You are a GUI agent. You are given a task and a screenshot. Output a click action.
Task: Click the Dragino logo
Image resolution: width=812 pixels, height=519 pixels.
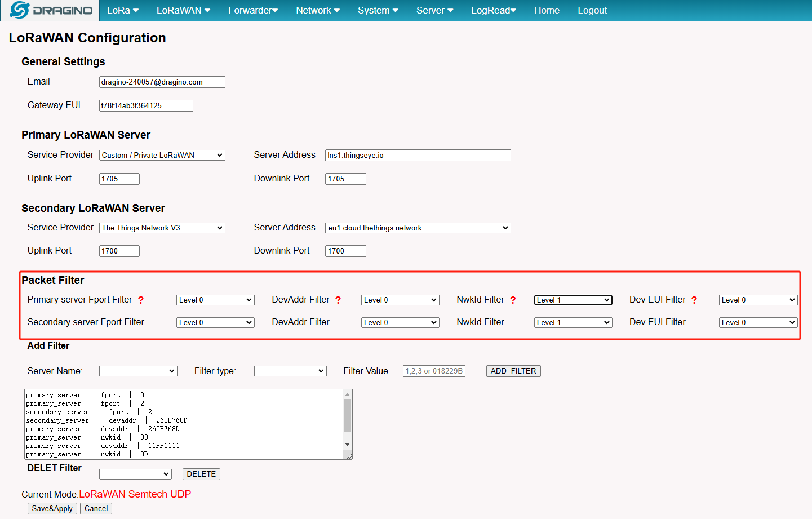click(x=51, y=10)
